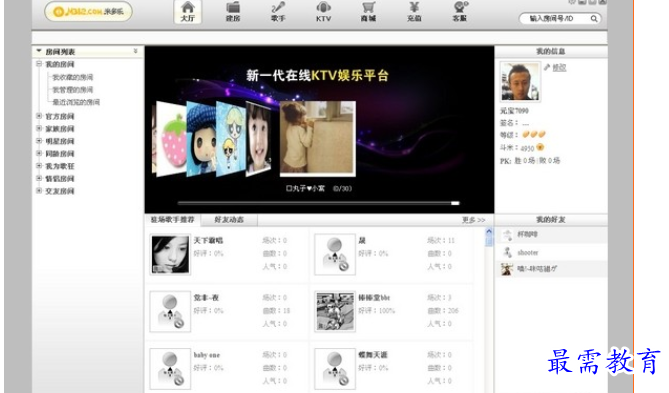Click the banner room caption 丸子♥小窝
The width and height of the screenshot is (669, 393).
305,188
